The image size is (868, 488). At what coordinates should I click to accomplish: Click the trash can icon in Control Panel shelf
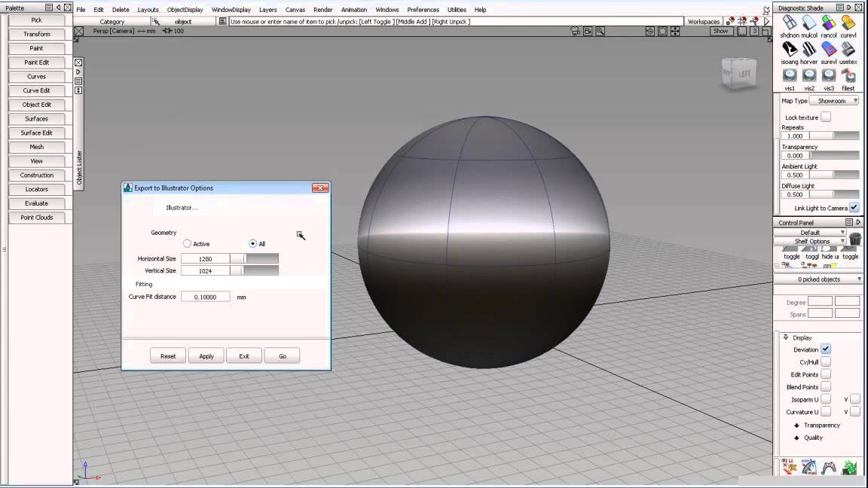855,239
